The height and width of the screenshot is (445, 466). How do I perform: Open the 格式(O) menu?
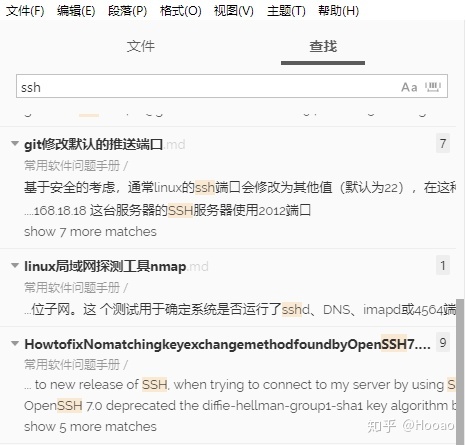(180, 11)
